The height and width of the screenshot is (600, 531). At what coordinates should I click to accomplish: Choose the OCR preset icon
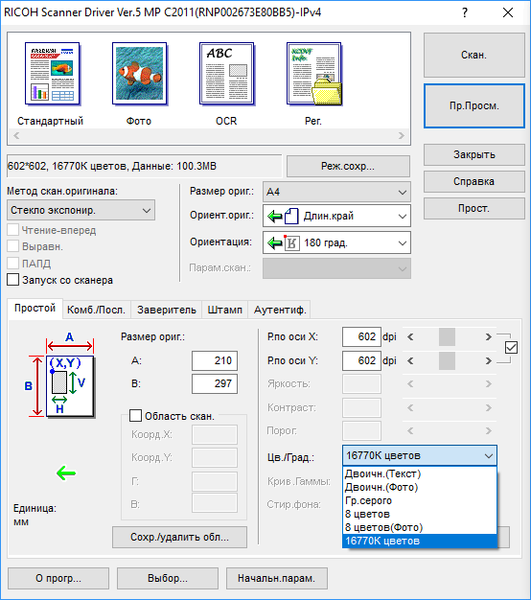point(226,74)
